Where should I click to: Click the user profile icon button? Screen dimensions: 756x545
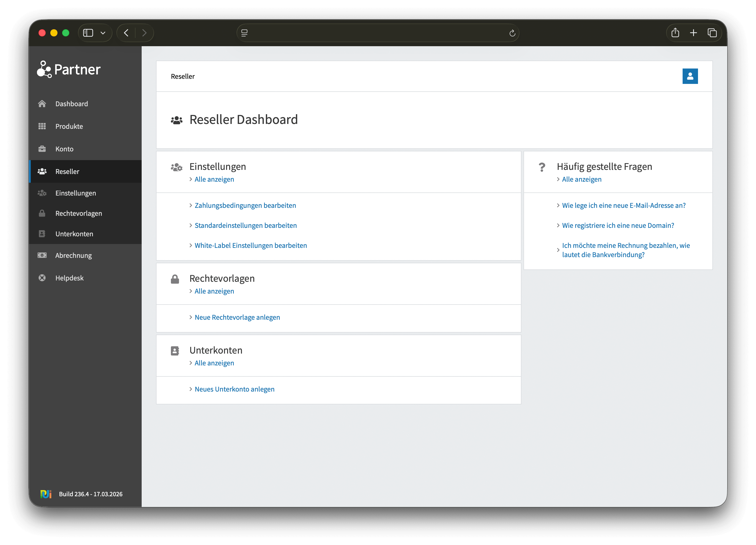[x=690, y=76]
